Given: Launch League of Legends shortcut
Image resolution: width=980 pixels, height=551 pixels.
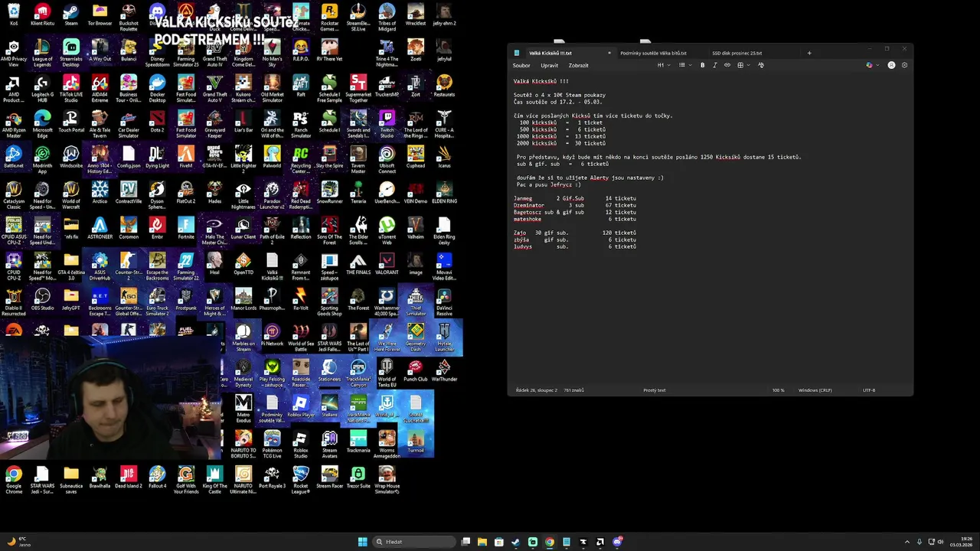Looking at the screenshot, I should tap(42, 52).
